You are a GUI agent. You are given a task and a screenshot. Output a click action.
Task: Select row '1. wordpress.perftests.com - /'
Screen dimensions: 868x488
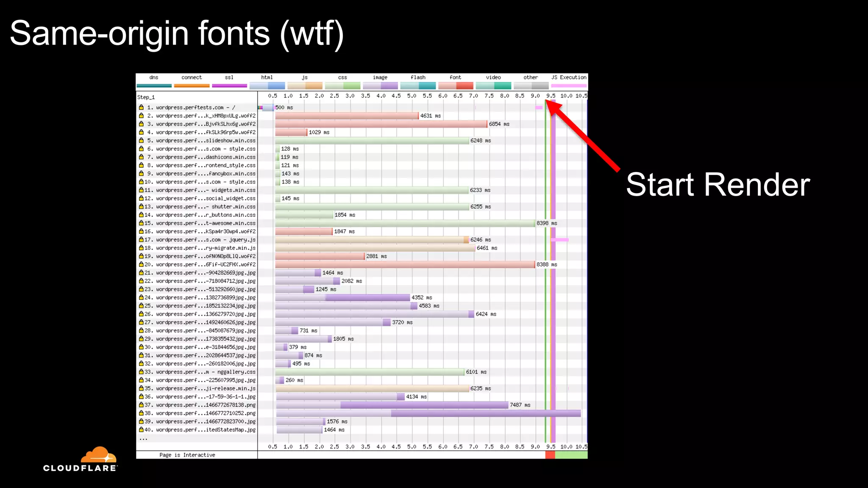(197, 108)
